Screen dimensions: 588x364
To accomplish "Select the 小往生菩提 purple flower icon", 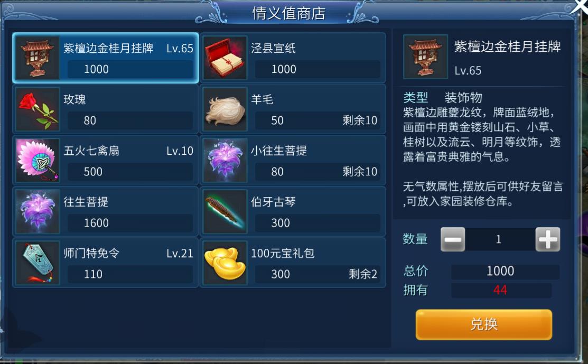I will coord(225,160).
